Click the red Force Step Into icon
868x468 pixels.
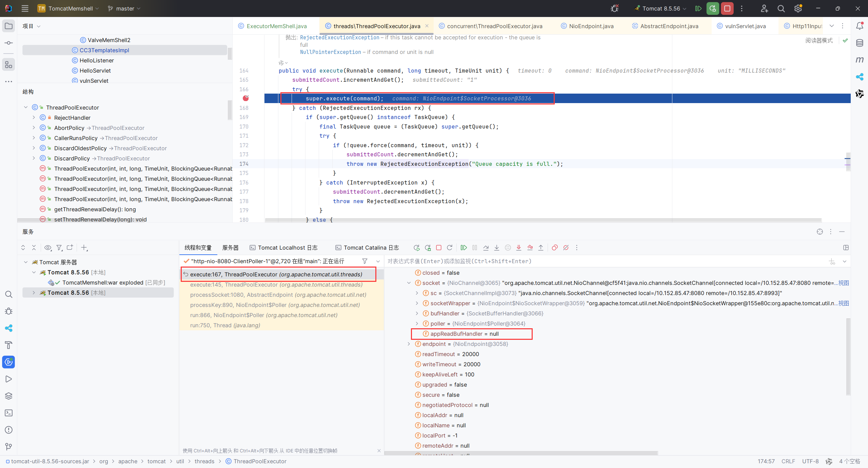[x=519, y=248]
